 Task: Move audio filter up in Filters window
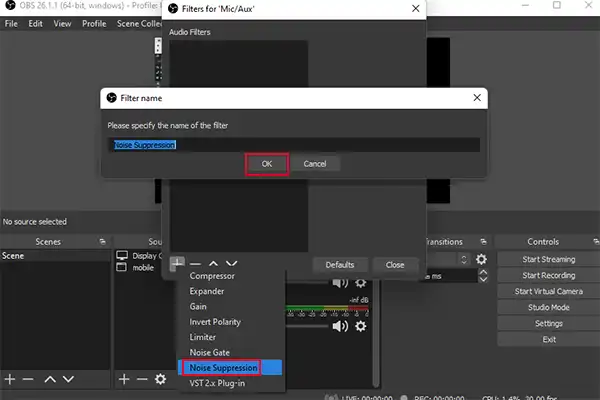pyautogui.click(x=214, y=264)
